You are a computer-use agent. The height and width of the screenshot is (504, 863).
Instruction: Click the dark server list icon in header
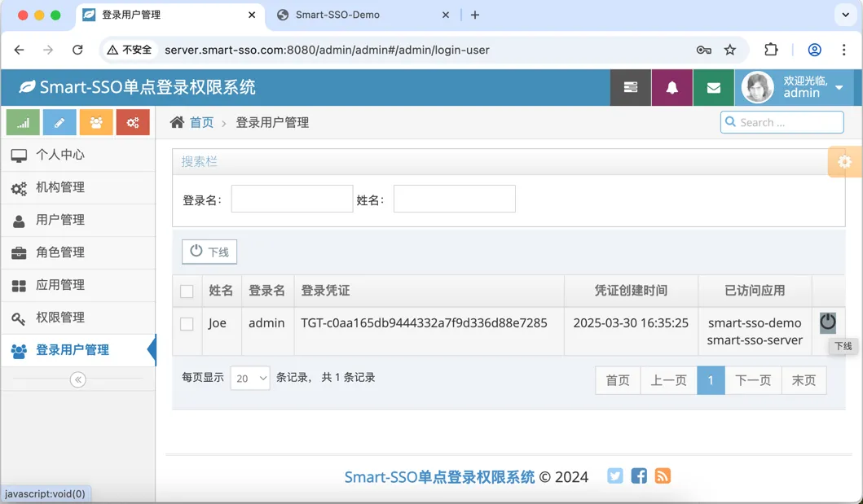click(x=630, y=87)
